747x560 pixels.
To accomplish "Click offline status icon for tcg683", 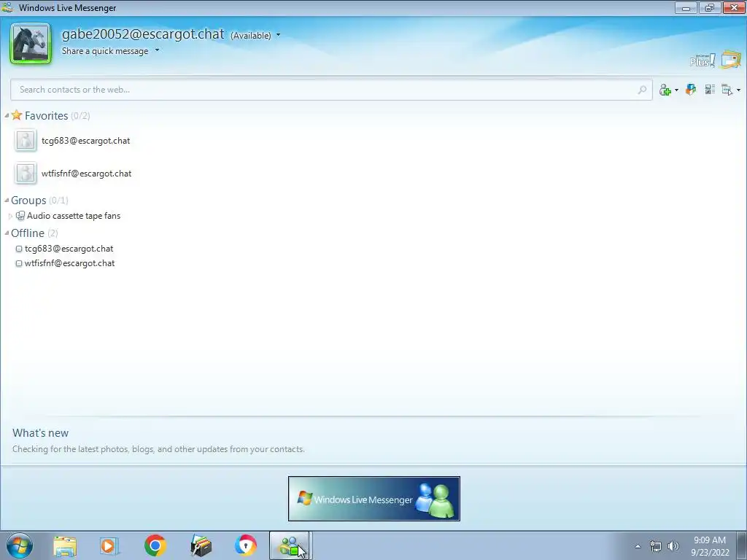I will click(19, 249).
